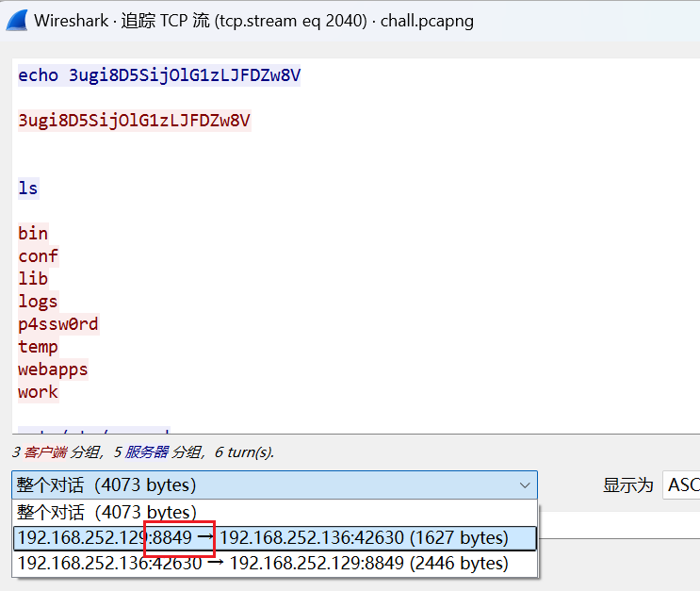
Task: Click the temp entry in stream output
Action: 38,347
